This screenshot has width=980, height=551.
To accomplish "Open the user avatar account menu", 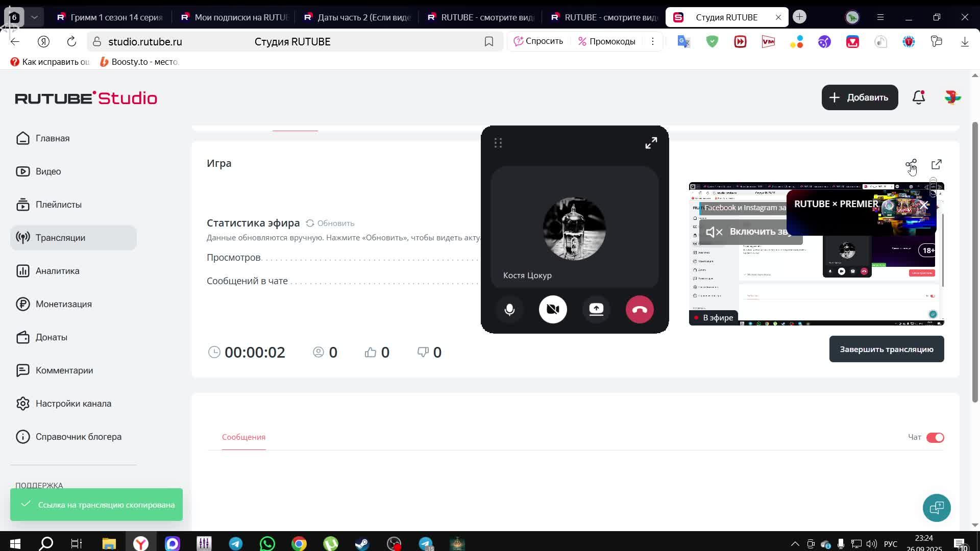I will pos(952,97).
